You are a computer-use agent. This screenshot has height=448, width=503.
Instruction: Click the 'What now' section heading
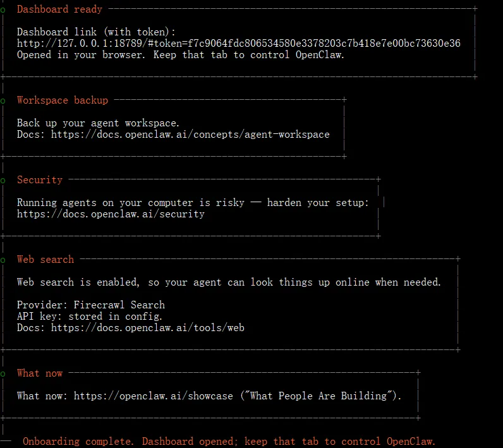[40, 373]
